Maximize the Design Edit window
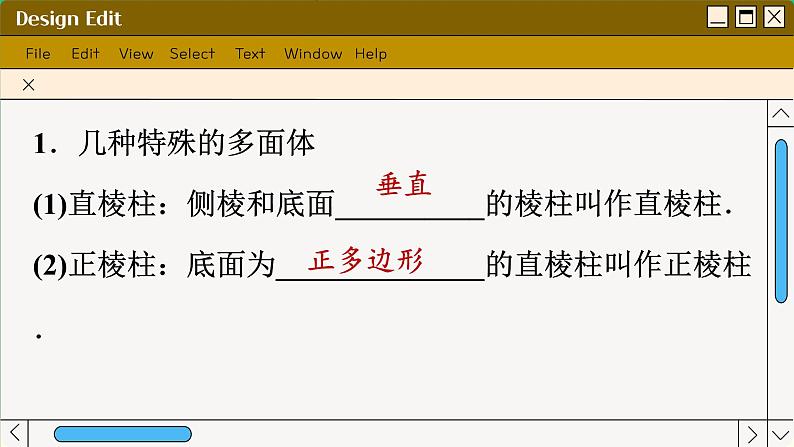794x447 pixels. click(745, 17)
